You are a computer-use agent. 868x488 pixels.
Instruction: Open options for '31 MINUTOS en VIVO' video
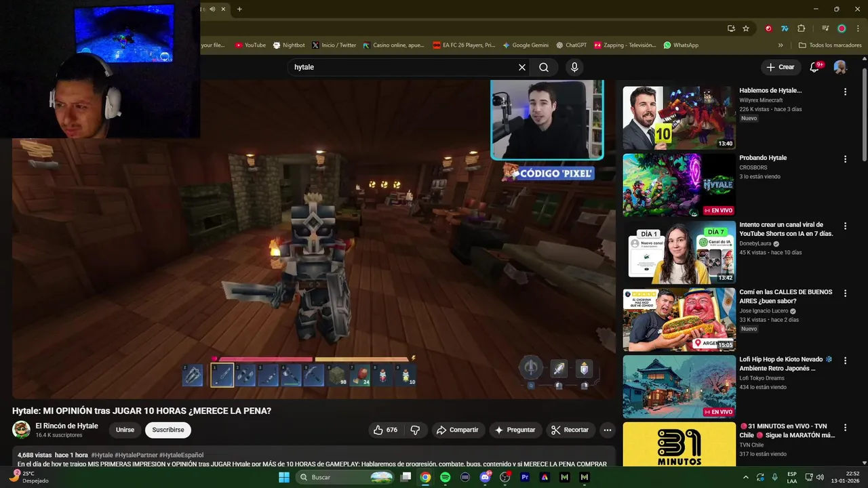pos(845,428)
